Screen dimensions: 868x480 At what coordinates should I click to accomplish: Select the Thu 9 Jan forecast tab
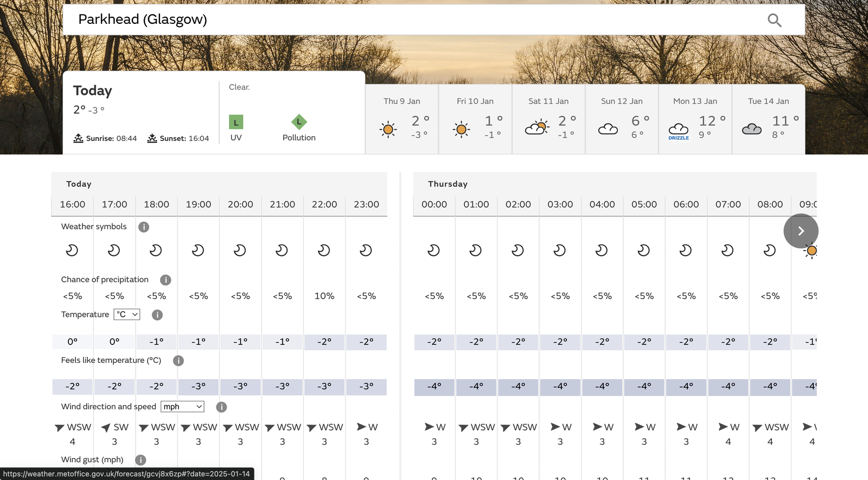401,119
